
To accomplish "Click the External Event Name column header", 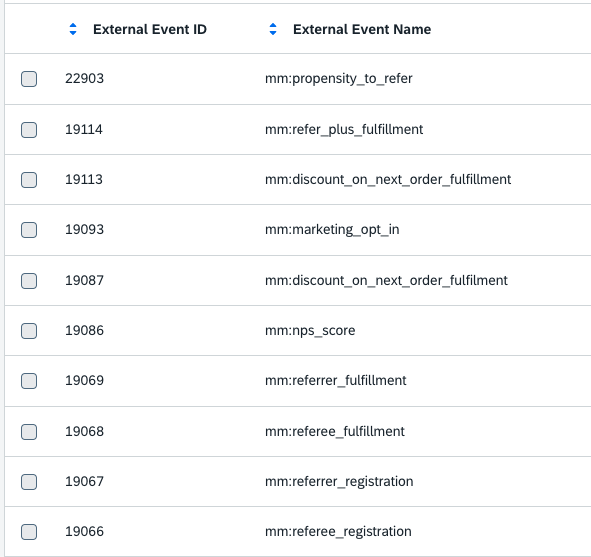I will [x=362, y=29].
